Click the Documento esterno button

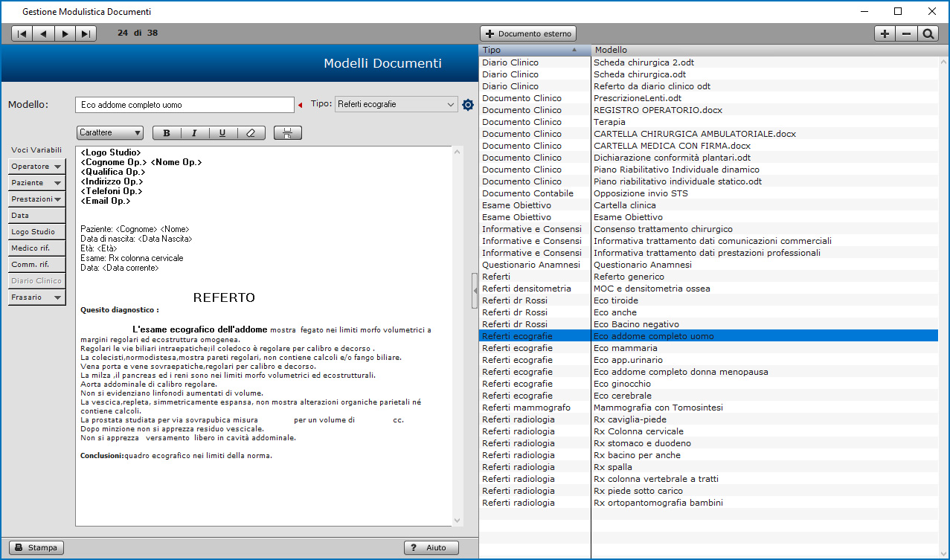click(x=528, y=33)
